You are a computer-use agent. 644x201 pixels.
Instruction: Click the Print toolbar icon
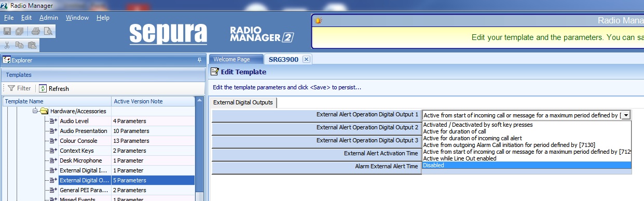pyautogui.click(x=36, y=31)
